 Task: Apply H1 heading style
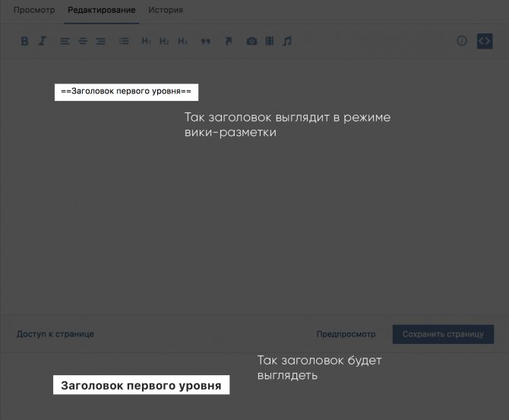point(146,41)
